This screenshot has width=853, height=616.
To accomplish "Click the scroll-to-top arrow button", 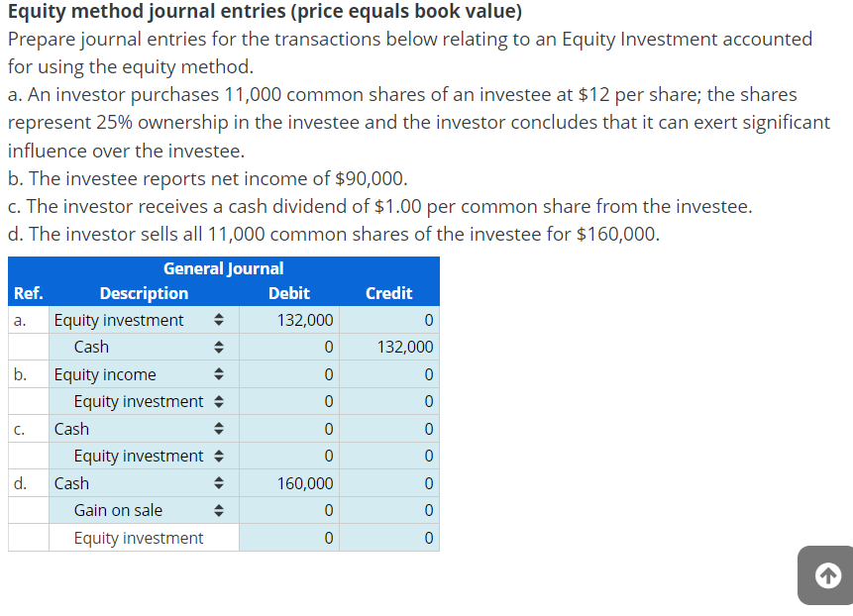I will coord(826,575).
